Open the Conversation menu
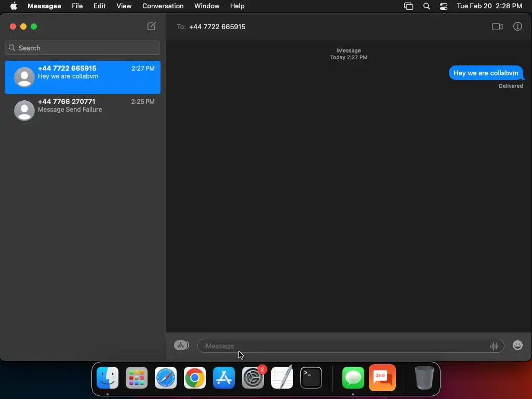This screenshot has width=532, height=399. [x=163, y=6]
